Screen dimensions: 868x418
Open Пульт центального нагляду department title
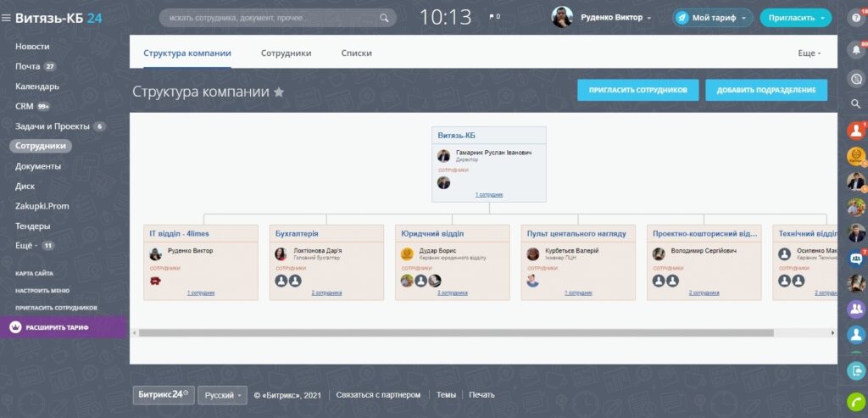576,234
